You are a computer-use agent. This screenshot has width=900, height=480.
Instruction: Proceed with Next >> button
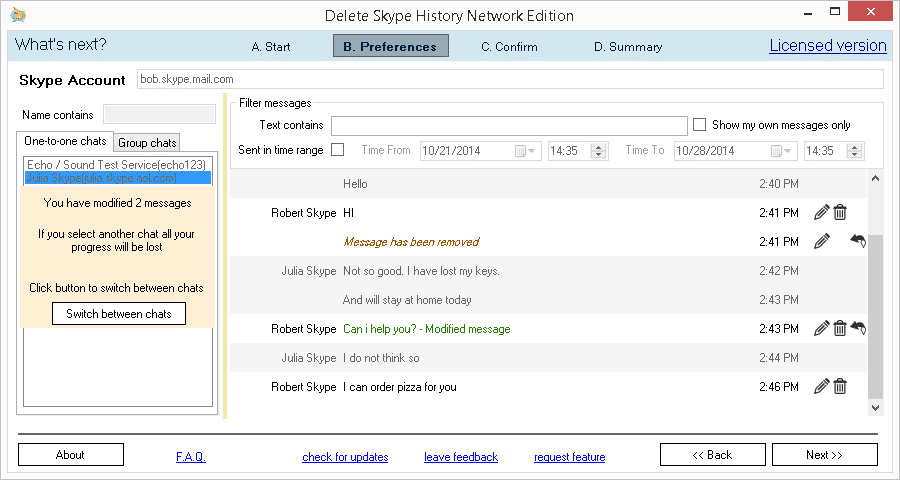click(x=824, y=455)
